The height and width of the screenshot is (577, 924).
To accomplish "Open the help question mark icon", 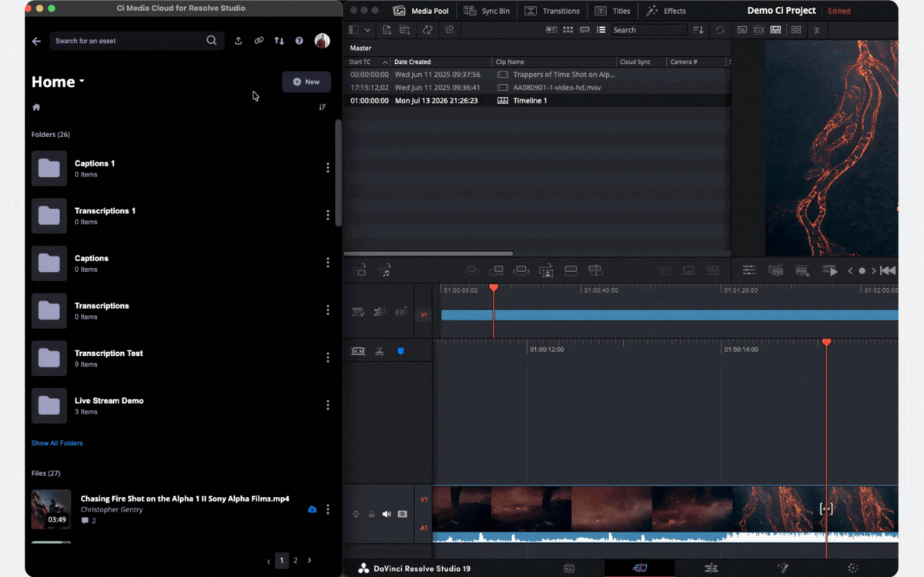I will click(299, 41).
